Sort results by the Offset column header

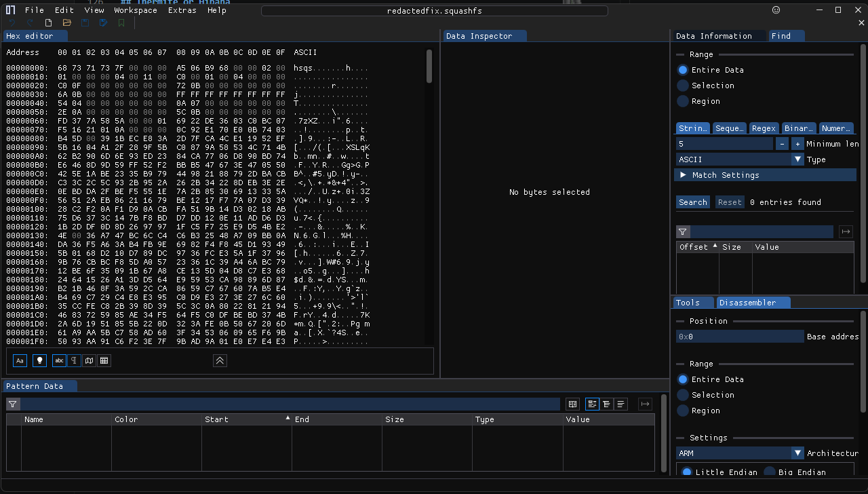tap(697, 247)
